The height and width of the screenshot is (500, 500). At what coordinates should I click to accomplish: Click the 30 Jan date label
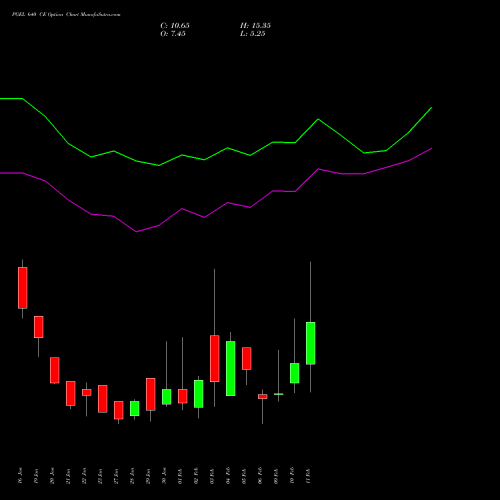[x=164, y=476]
